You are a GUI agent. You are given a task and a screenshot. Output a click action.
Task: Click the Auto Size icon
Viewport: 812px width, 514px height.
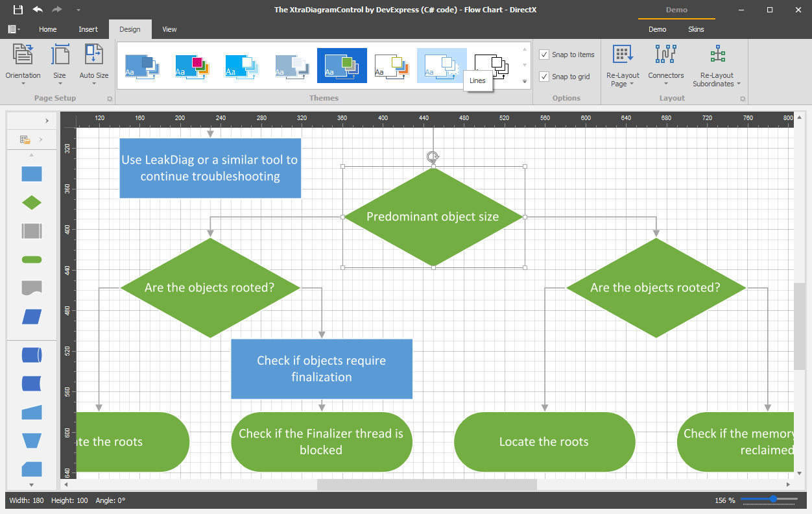click(x=94, y=54)
